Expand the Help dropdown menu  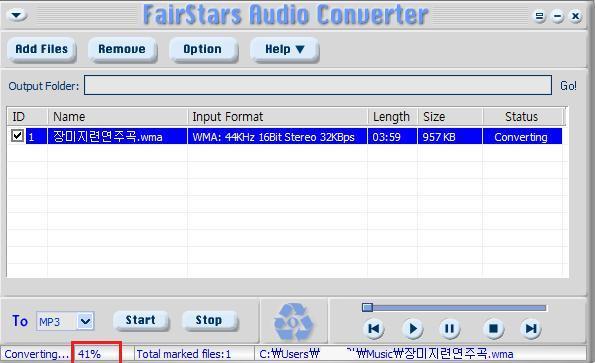(x=284, y=49)
